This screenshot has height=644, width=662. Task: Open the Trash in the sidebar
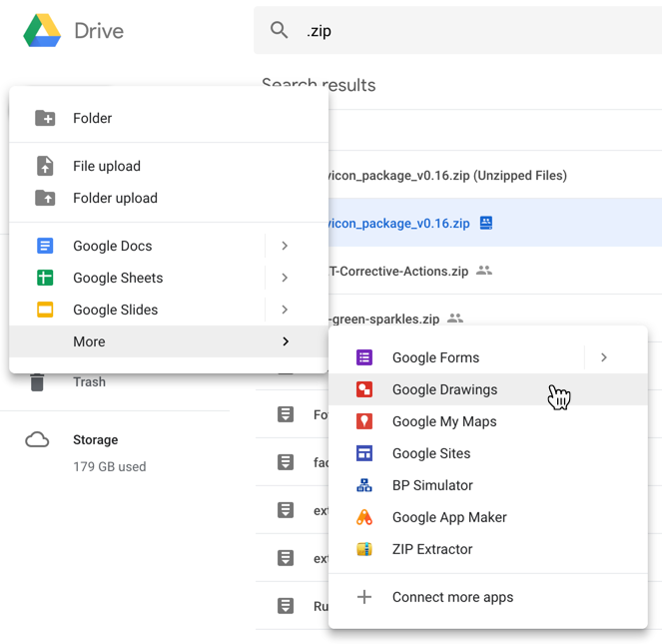(89, 381)
